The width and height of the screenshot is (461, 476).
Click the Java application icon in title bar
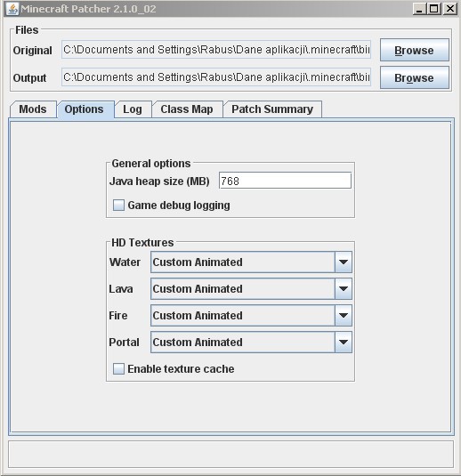(x=12, y=9)
